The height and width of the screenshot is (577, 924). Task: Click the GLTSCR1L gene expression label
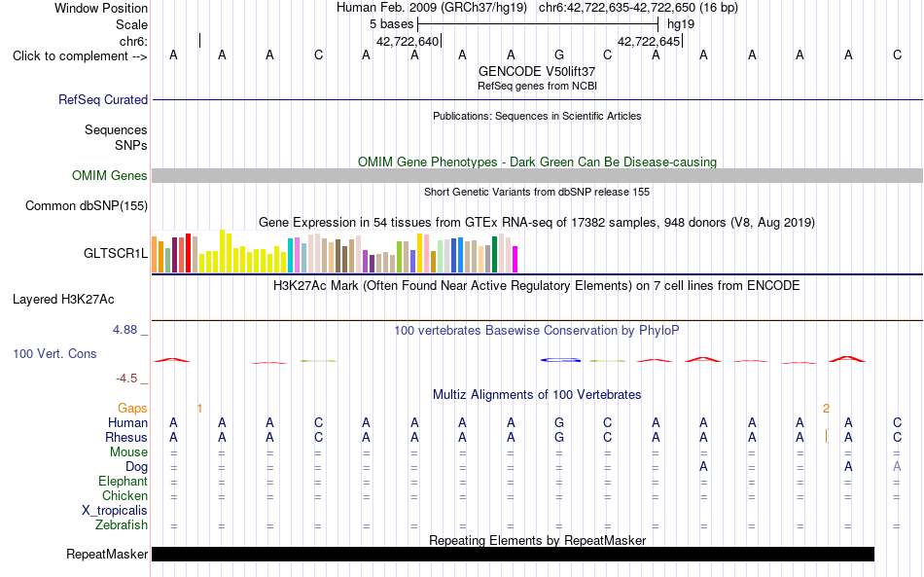click(x=116, y=253)
